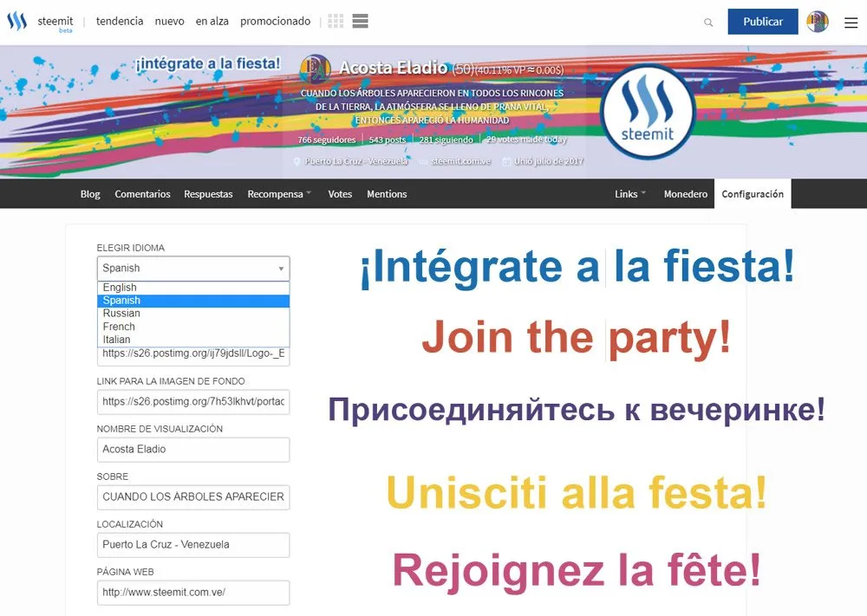Click the round steemit badge in banner

[x=648, y=112]
